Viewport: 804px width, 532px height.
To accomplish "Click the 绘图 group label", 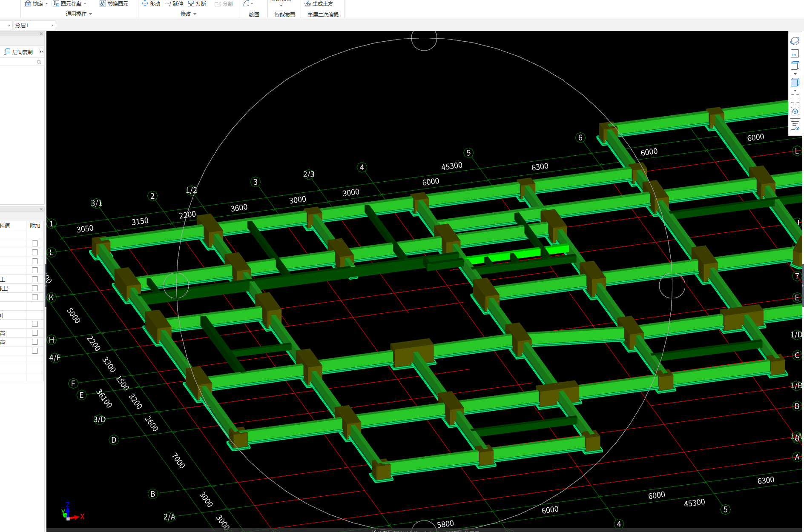I will pos(254,14).
